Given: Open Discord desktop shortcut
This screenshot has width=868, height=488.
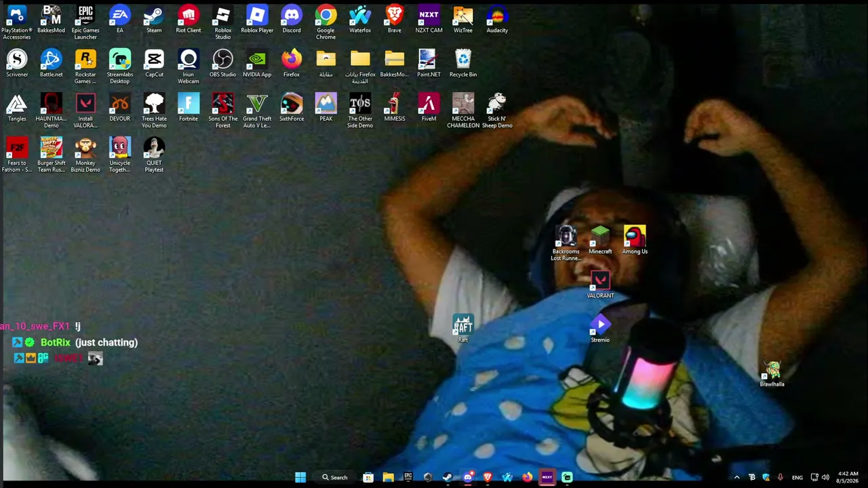Looking at the screenshot, I should coord(292,19).
